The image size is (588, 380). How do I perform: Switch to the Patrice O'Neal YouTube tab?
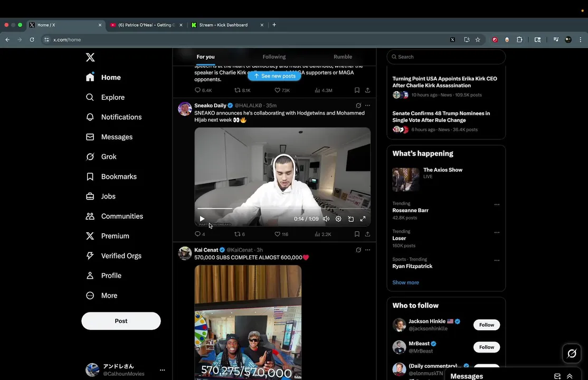[x=147, y=25]
